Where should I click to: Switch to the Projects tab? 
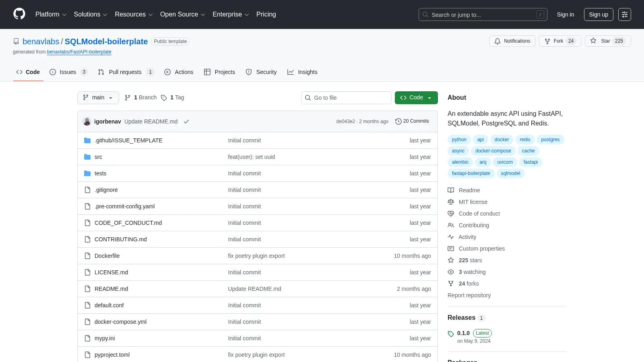pos(219,72)
